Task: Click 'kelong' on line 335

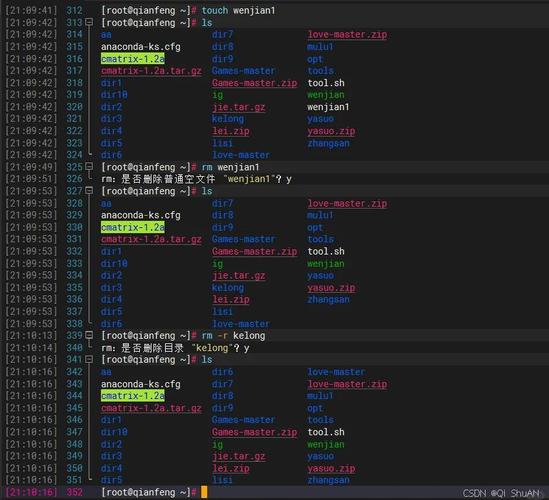Action: click(x=228, y=287)
